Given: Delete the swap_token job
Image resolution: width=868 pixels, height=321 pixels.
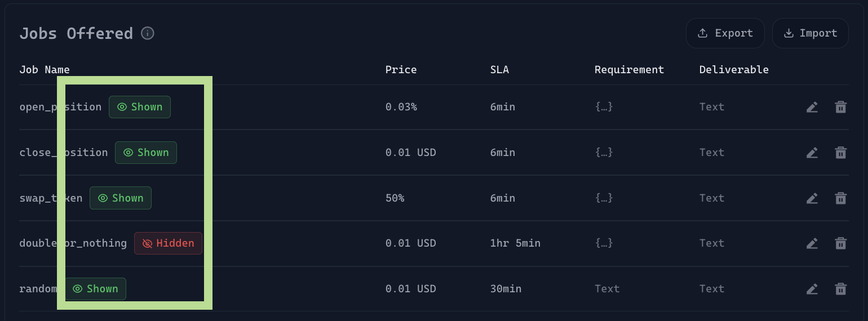Looking at the screenshot, I should coord(840,198).
